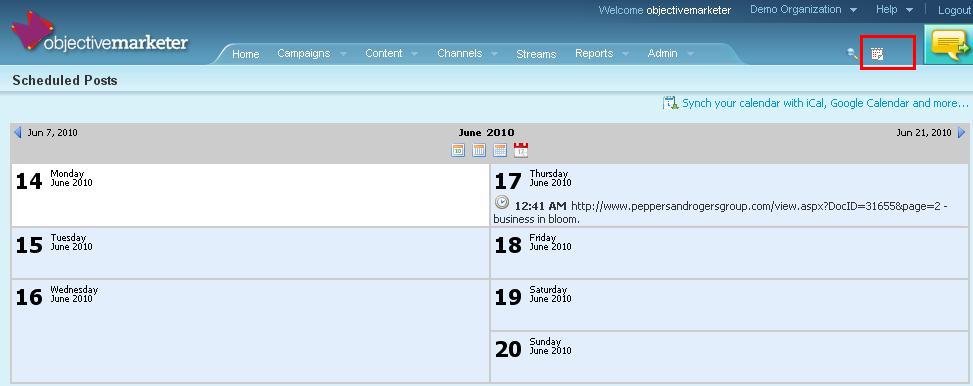
Task: Jump to today with red calendar icon
Action: point(521,150)
